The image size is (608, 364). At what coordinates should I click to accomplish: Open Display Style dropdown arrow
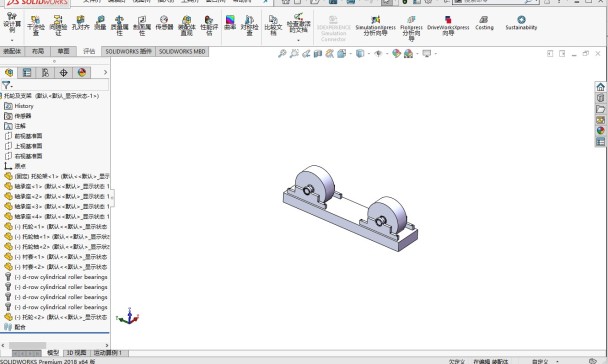click(x=368, y=54)
